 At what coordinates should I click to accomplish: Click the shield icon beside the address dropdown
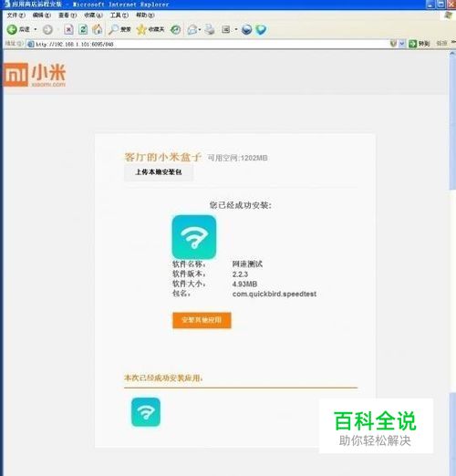pyautogui.click(x=393, y=44)
